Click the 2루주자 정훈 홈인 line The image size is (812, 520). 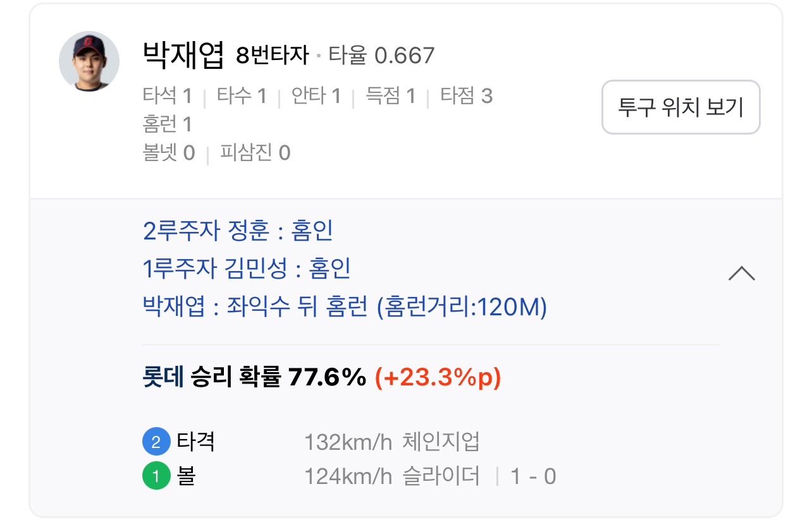click(x=238, y=231)
